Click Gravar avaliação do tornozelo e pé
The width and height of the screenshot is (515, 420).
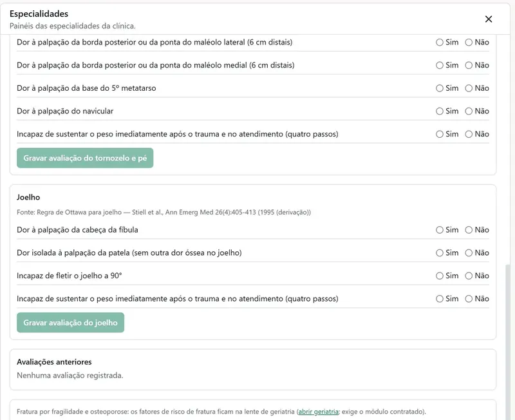(x=85, y=158)
